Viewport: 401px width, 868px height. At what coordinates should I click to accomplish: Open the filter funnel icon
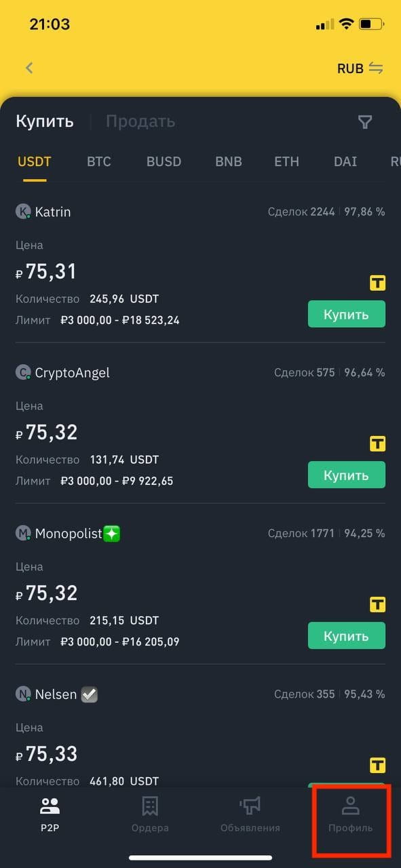365,122
